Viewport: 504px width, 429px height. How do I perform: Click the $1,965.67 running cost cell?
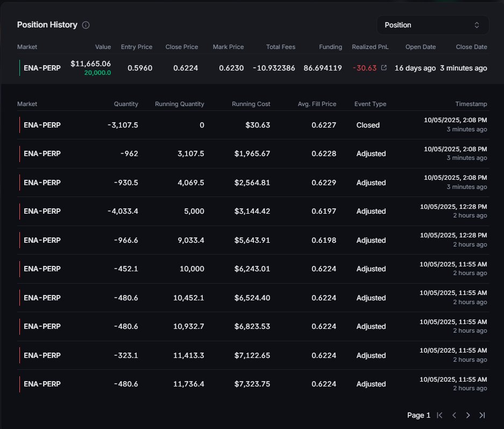252,154
